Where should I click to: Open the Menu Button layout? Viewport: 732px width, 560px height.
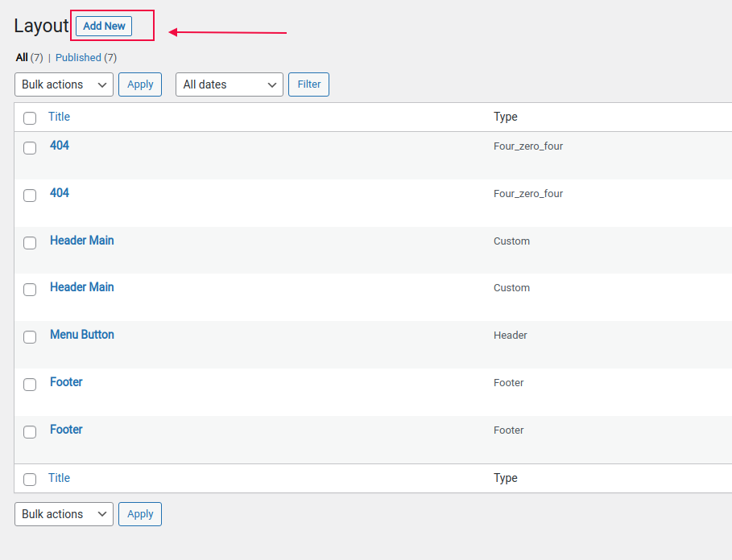pos(82,335)
